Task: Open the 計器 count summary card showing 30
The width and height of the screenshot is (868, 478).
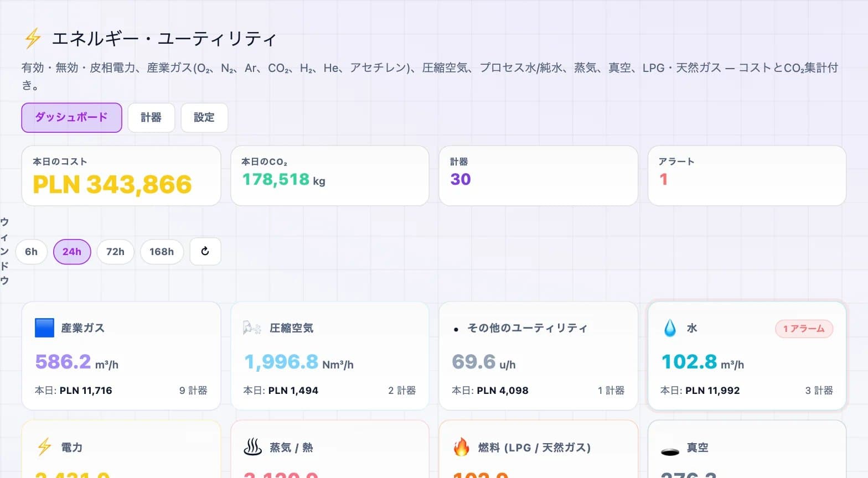Action: (x=539, y=176)
